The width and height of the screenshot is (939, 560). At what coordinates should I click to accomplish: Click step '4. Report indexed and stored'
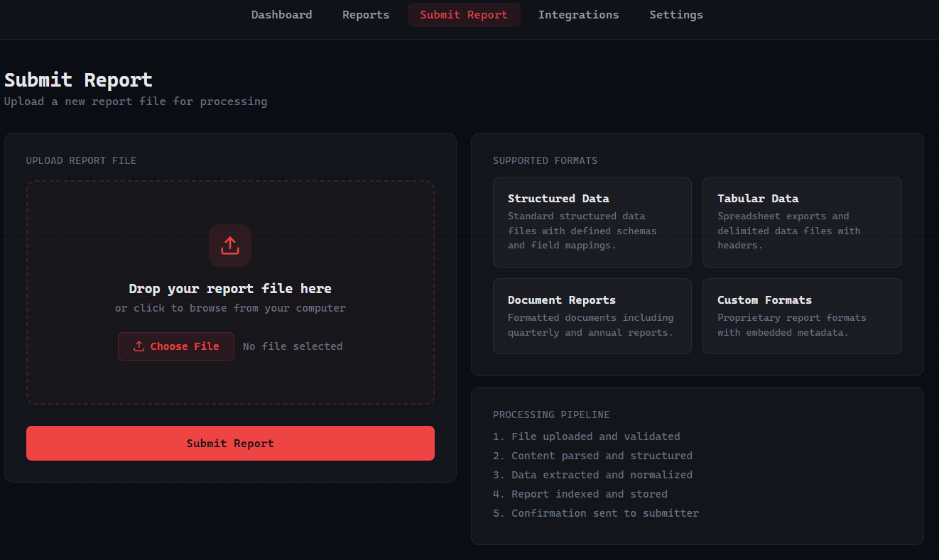(580, 494)
